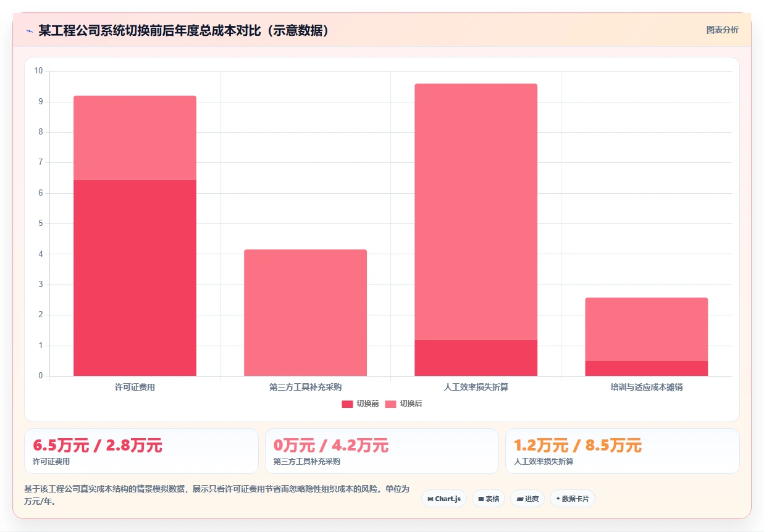Screen dimensions: 764x532
Task: Click the 许可证费用 caption in the first card
Action: (x=51, y=462)
